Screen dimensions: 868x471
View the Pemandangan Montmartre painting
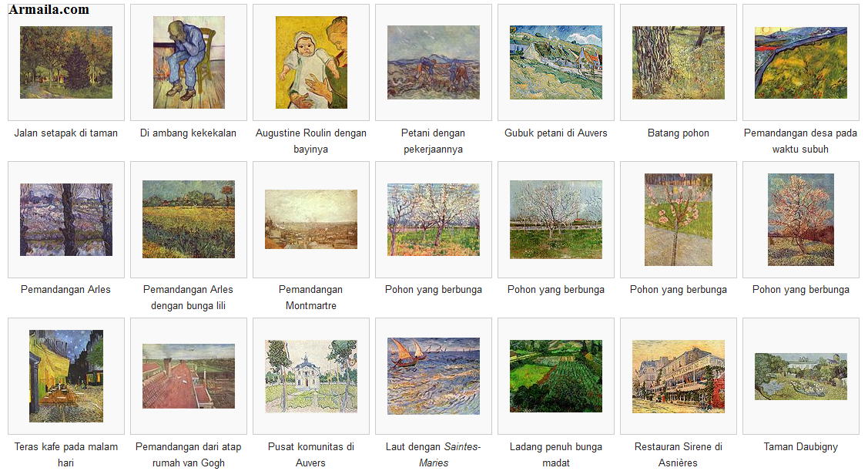(311, 220)
